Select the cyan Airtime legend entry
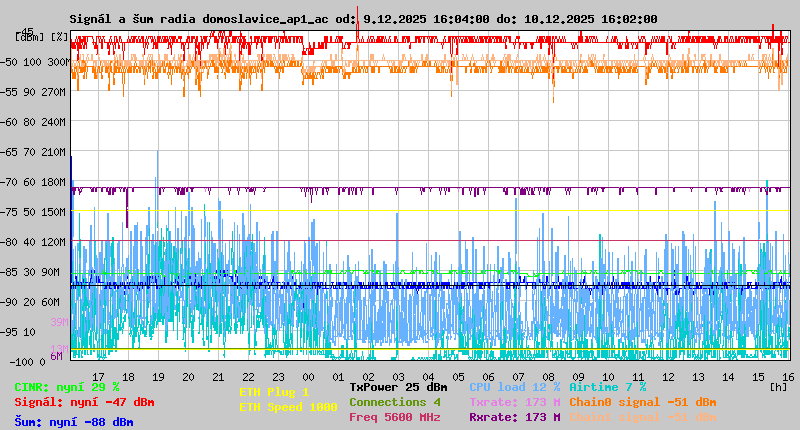This screenshot has width=800, height=430. pyautogui.click(x=607, y=387)
